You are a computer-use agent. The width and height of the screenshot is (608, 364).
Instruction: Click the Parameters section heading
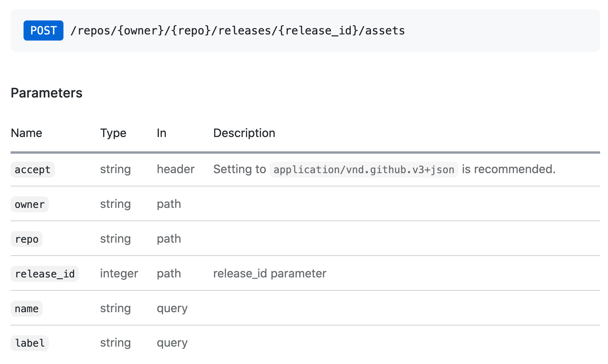click(46, 93)
